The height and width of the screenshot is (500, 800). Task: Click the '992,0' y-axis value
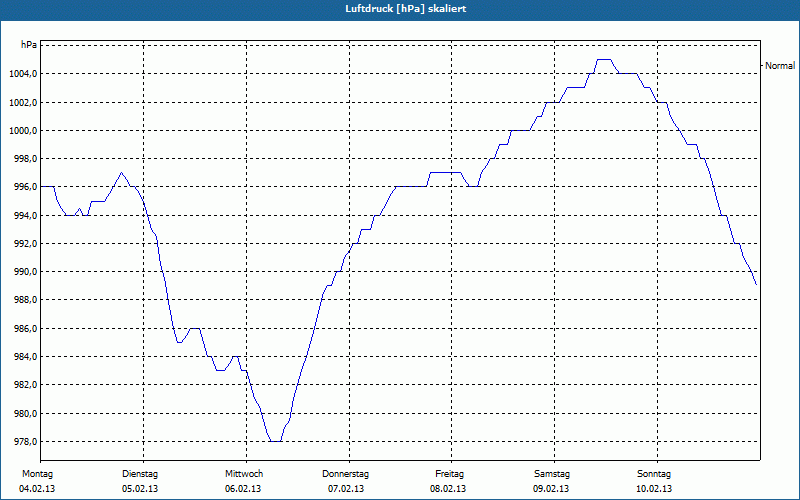[x=25, y=244]
